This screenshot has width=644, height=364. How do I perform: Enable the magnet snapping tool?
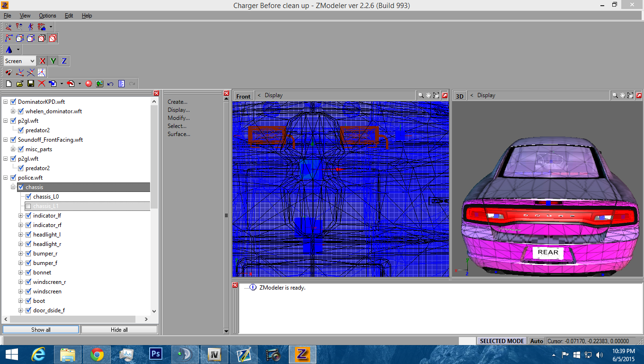pos(9,73)
